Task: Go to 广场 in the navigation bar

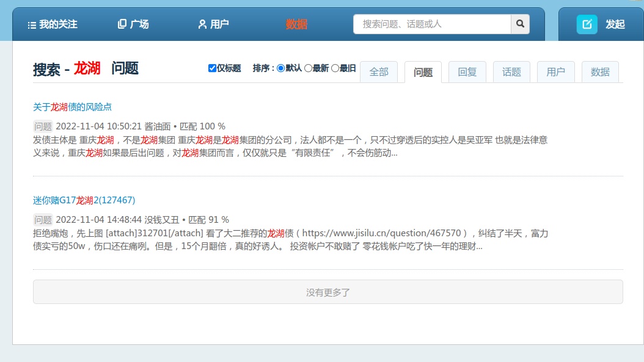Action: tap(133, 24)
